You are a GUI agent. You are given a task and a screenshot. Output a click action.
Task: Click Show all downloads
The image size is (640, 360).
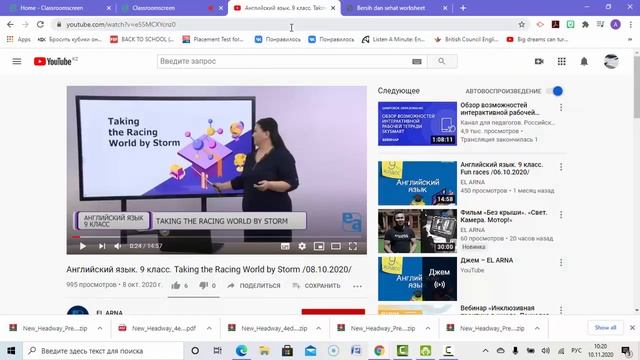click(x=605, y=328)
